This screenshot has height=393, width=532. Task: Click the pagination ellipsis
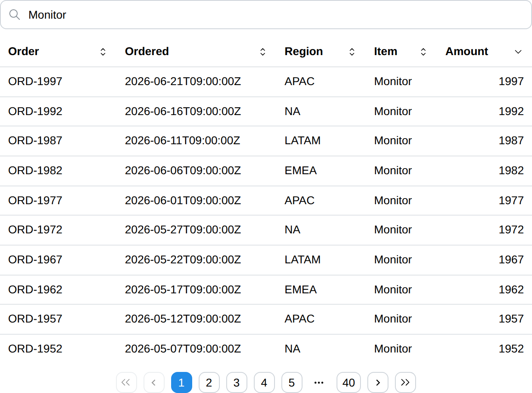pyautogui.click(x=319, y=382)
